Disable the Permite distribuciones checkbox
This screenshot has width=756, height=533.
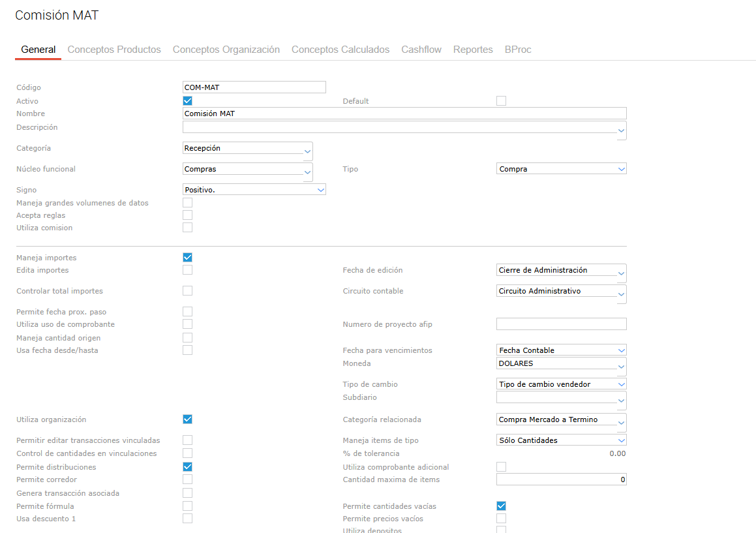coord(188,467)
